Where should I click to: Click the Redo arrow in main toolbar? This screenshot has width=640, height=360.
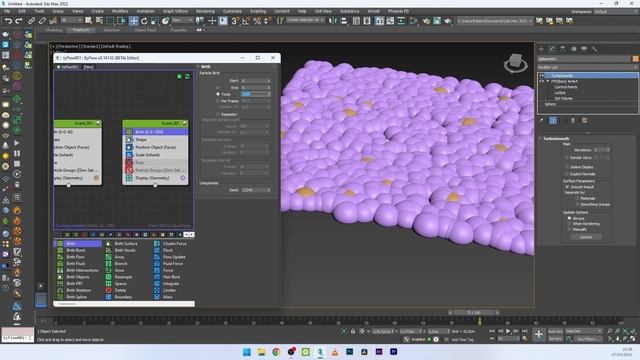click(19, 20)
